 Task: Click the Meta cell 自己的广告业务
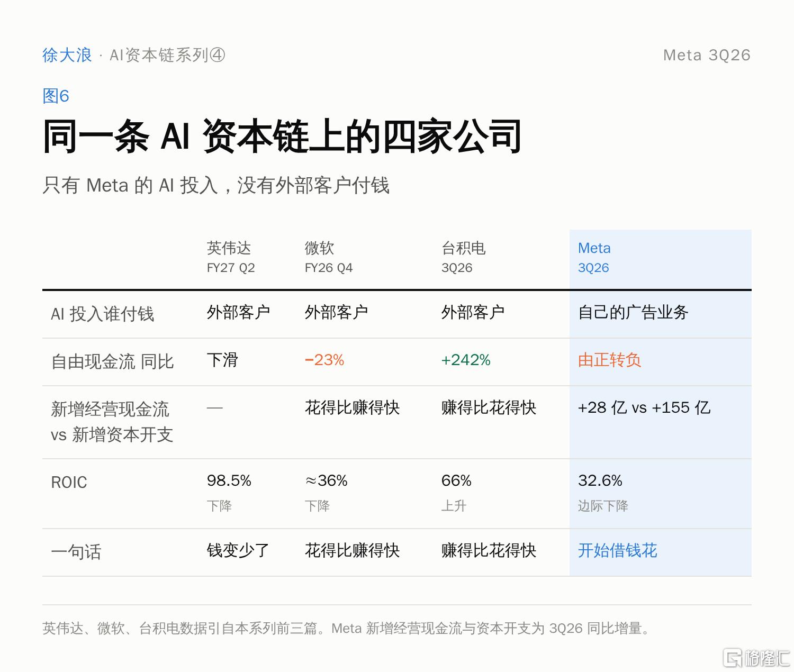pos(633,312)
